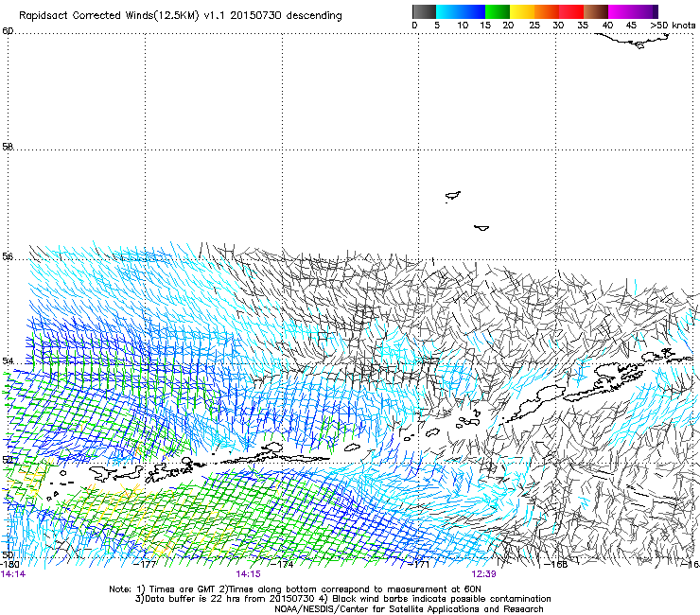Click the red 30-35 knots legend color

tap(571, 11)
